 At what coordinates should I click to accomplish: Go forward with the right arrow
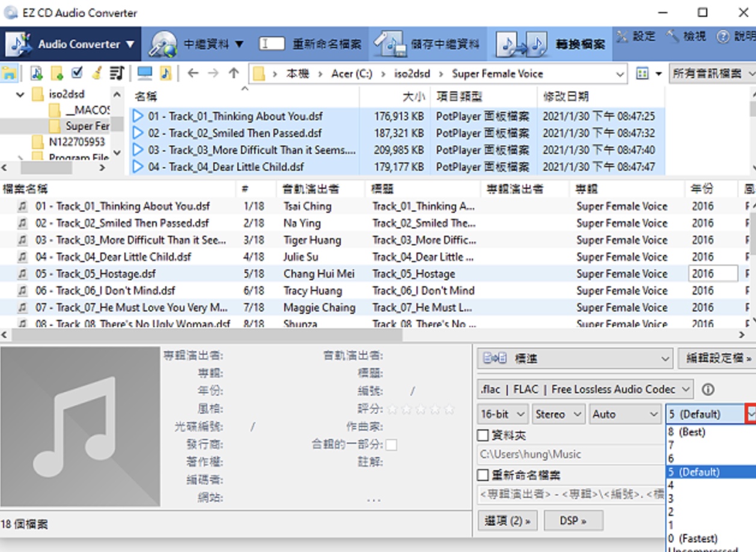pyautogui.click(x=213, y=73)
